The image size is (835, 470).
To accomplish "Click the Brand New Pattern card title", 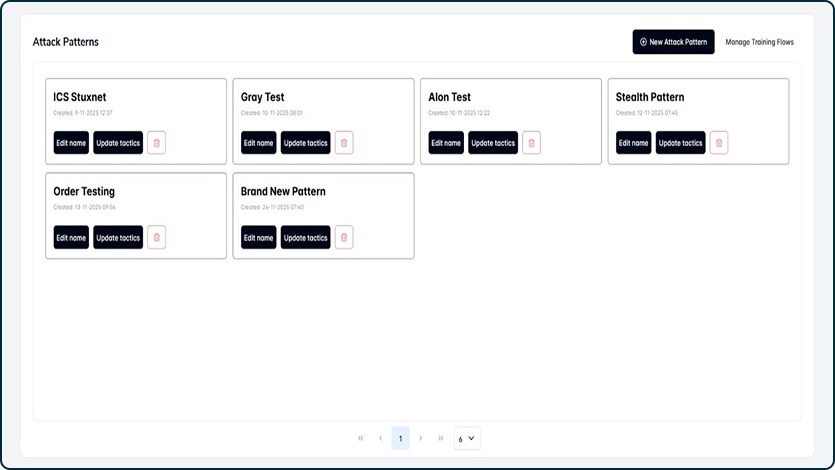I will (x=283, y=191).
